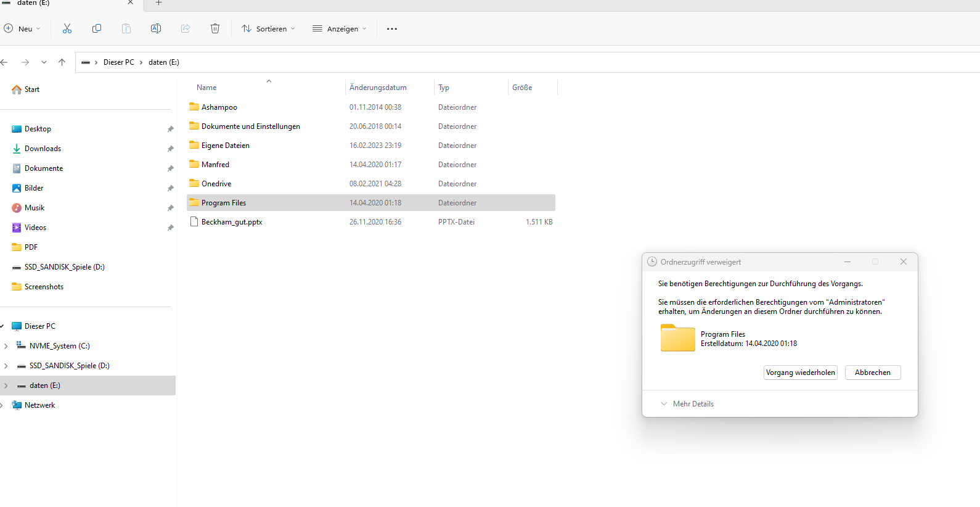
Task: Open the Sortieren dropdown
Action: [x=269, y=29]
